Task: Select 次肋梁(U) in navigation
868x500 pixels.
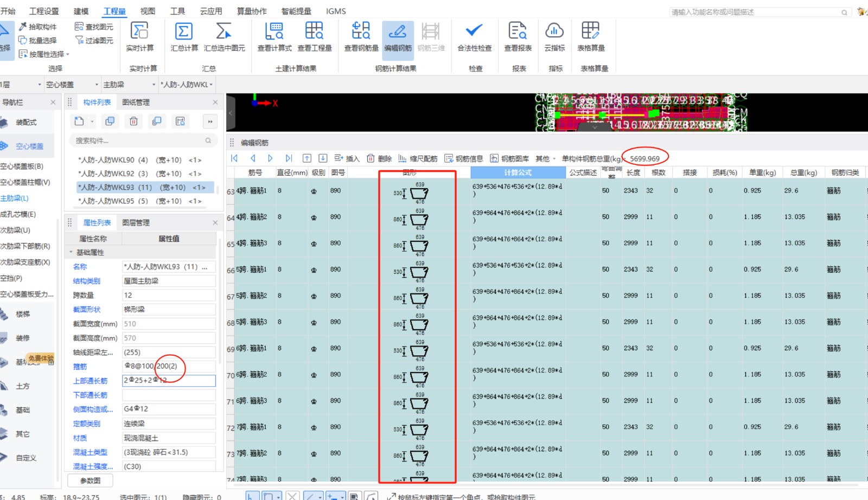Action: click(x=15, y=230)
